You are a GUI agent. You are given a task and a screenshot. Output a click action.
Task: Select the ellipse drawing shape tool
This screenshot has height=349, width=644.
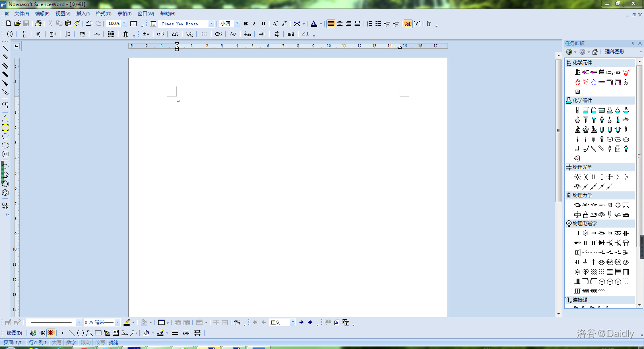point(80,333)
